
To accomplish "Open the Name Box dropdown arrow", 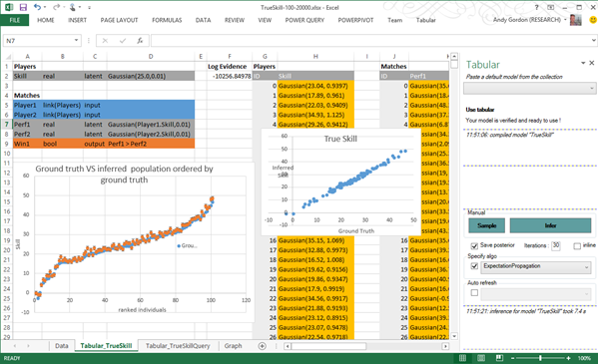I will point(76,41).
